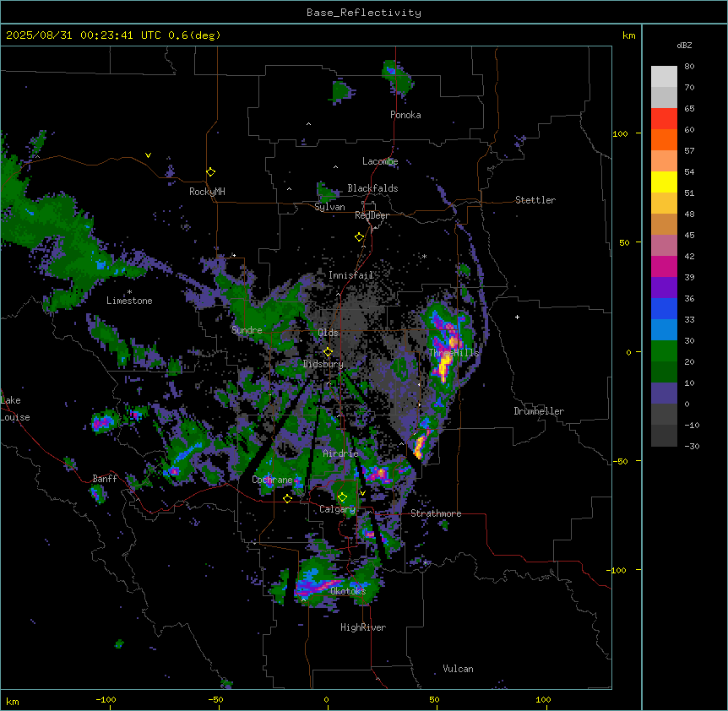Select the slate purple 0-10 dBZ legend swatch
The height and width of the screenshot is (711, 728).
[664, 393]
